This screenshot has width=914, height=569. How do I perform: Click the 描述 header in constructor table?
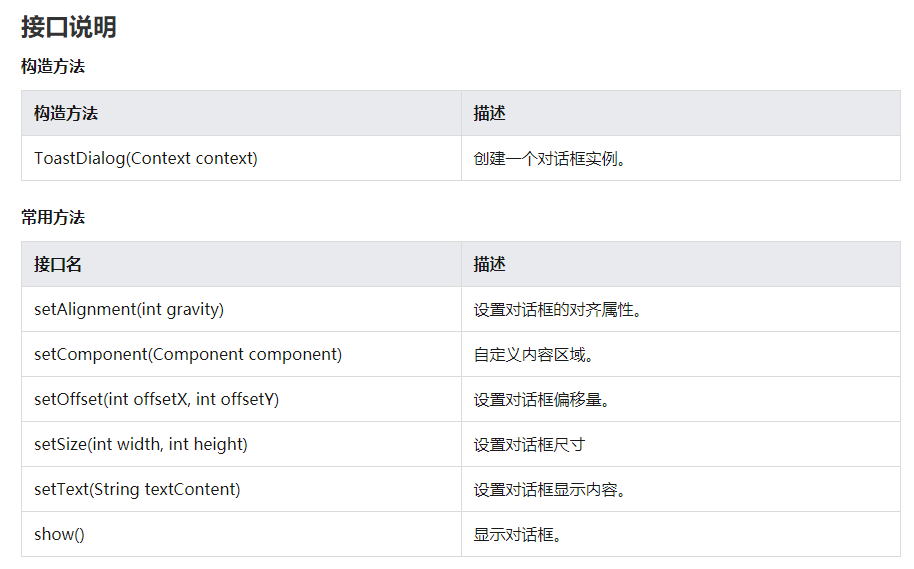point(490,113)
